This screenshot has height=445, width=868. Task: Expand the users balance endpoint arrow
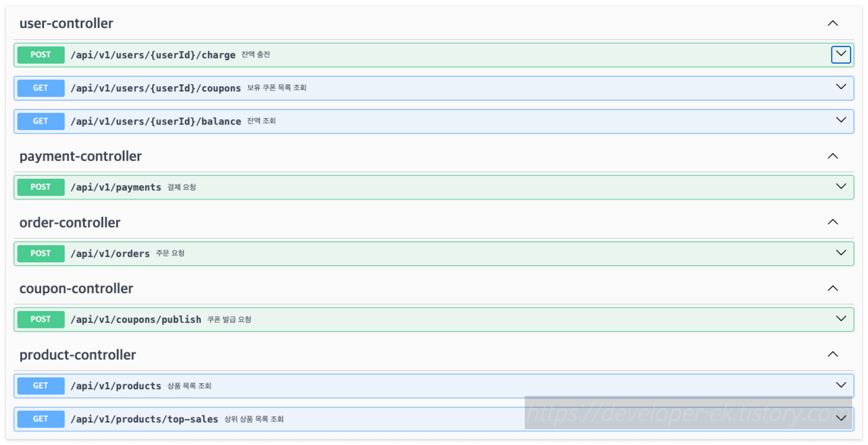(x=841, y=121)
